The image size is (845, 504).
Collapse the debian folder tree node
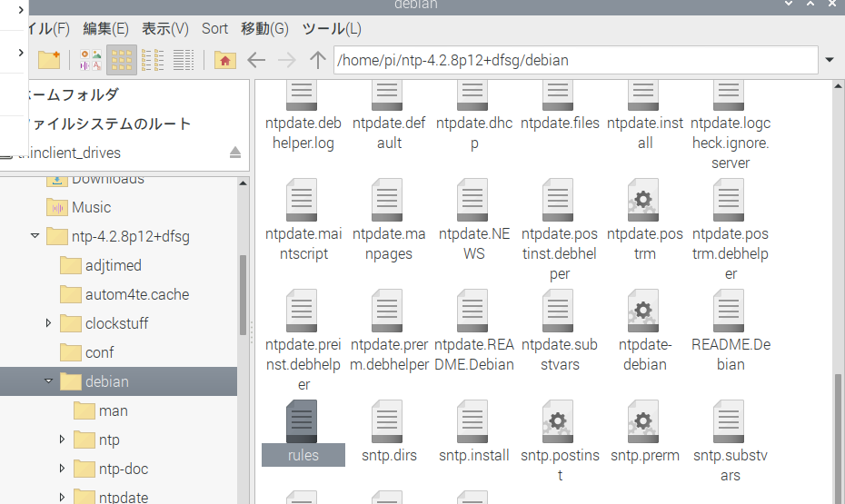pyautogui.click(x=48, y=381)
